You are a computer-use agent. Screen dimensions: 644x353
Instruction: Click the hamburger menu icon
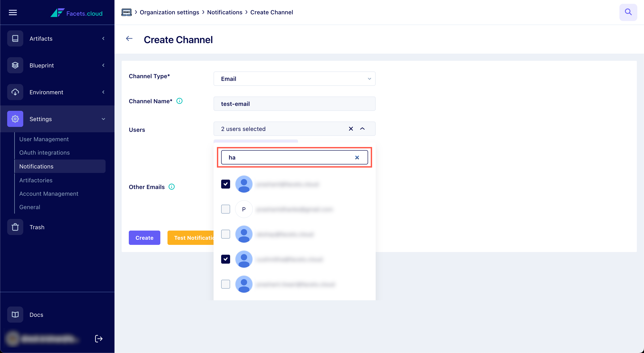click(x=13, y=13)
